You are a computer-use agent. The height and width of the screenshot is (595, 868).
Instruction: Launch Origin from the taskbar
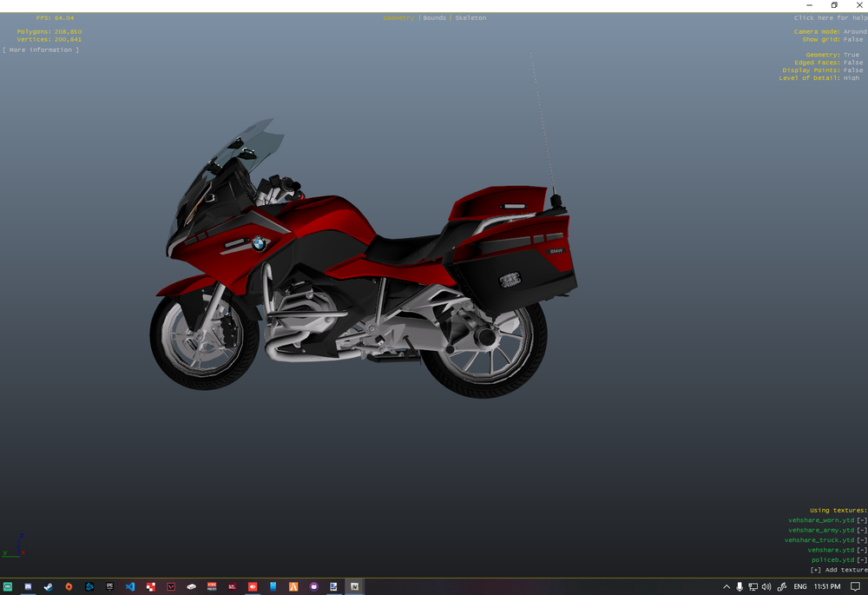point(69,587)
